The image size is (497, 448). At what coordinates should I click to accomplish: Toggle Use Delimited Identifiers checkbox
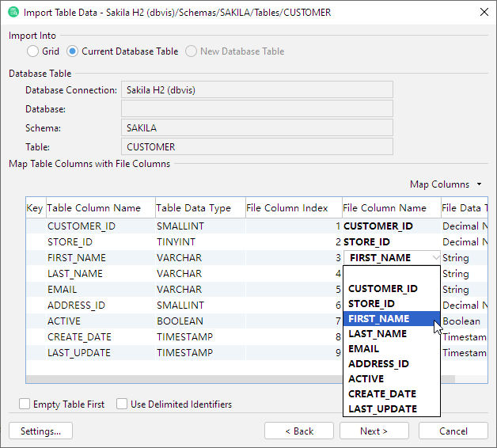tap(123, 404)
